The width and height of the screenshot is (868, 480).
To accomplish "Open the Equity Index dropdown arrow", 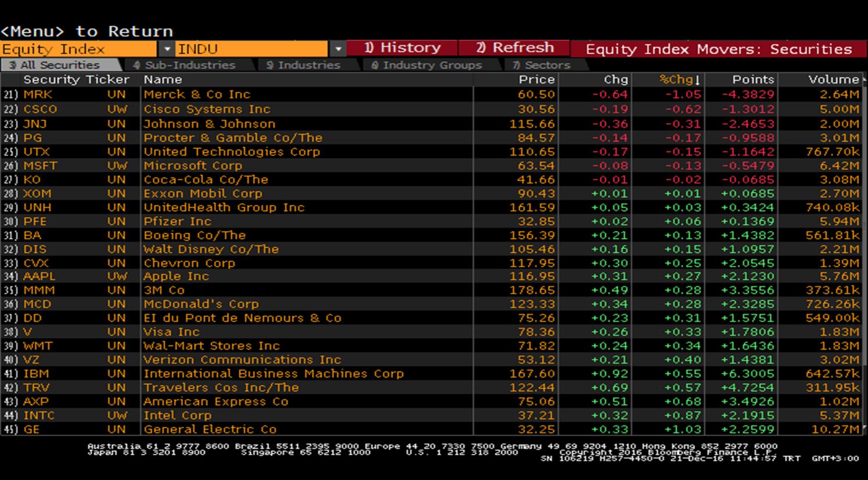I will click(167, 49).
